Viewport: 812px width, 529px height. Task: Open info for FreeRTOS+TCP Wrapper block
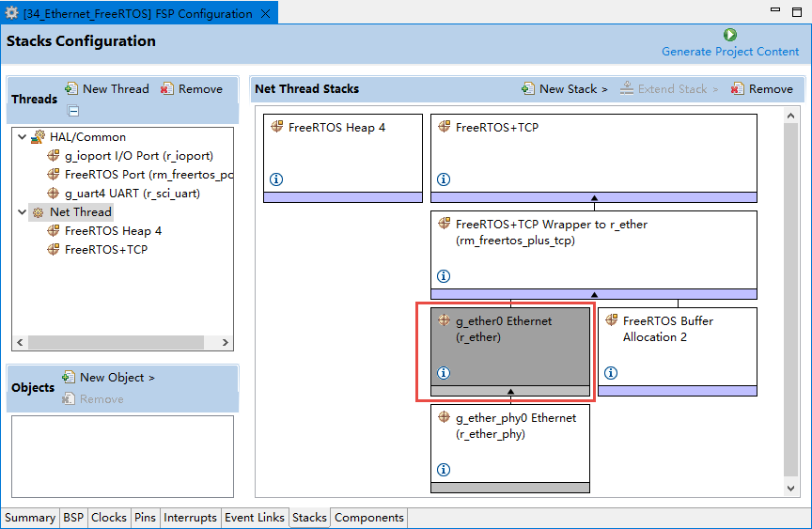click(x=444, y=276)
